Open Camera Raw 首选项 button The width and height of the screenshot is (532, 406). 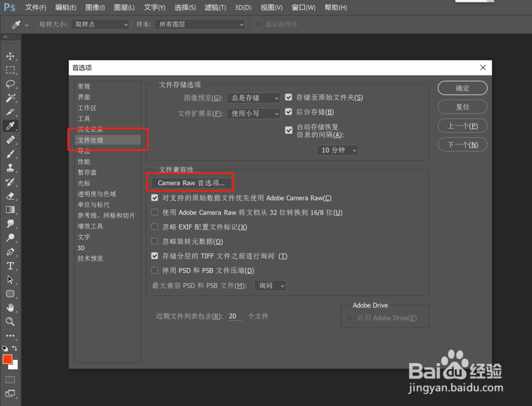click(192, 183)
